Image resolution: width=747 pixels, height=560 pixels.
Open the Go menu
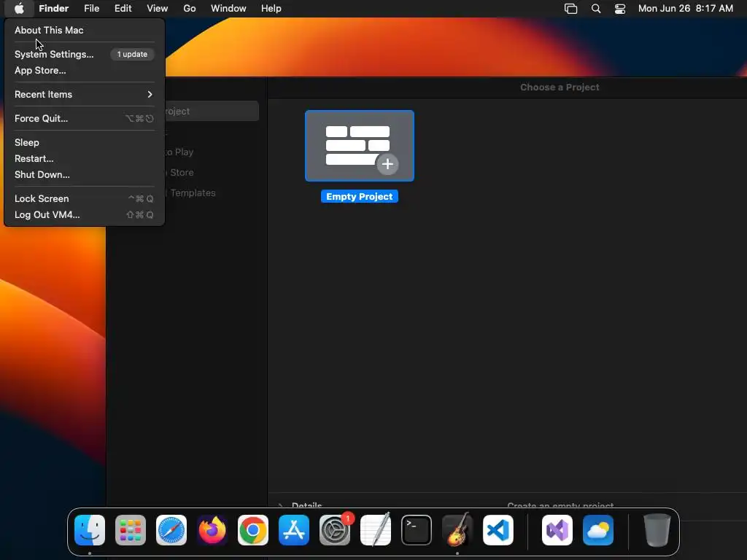(x=190, y=9)
